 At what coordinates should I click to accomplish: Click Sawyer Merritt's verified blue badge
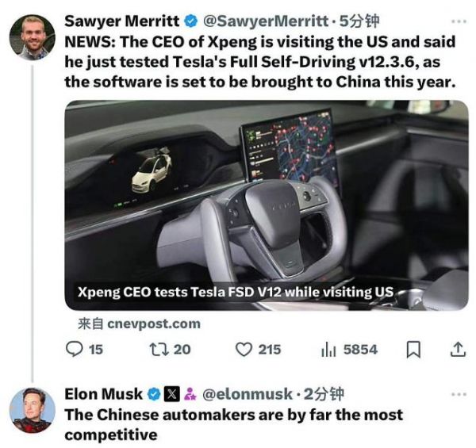coord(191,21)
